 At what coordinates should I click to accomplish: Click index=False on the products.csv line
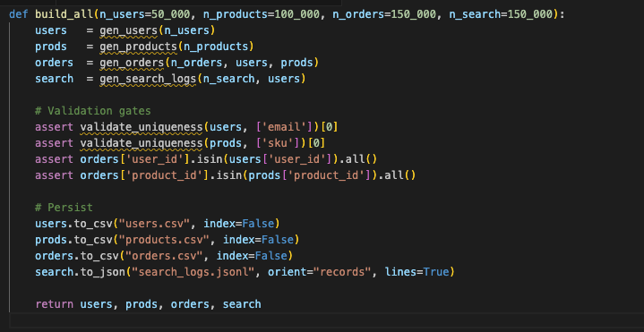(259, 240)
